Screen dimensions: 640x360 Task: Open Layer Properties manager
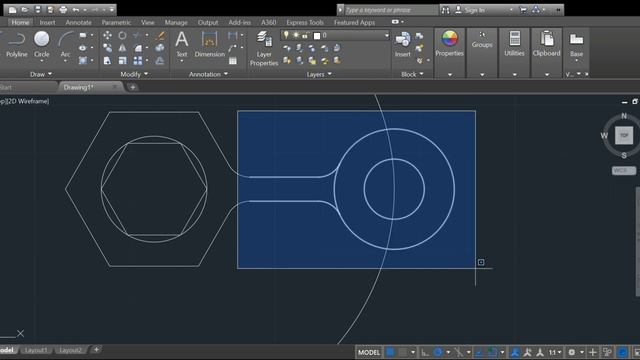(264, 49)
